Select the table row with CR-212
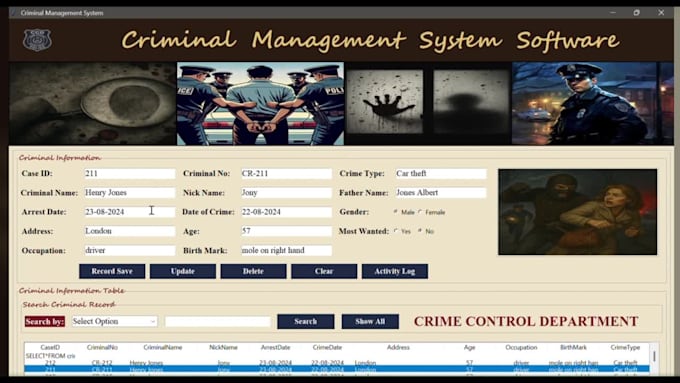 pyautogui.click(x=337, y=363)
